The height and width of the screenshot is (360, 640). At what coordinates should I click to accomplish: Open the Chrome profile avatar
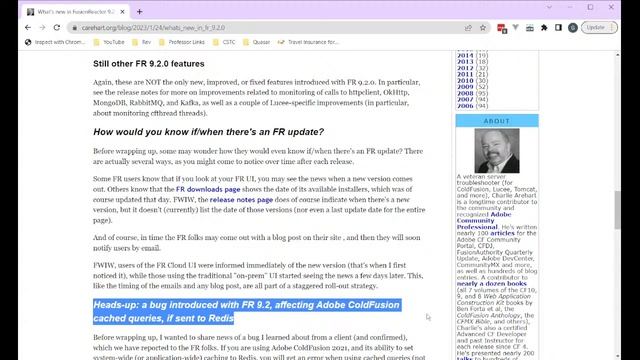573,27
